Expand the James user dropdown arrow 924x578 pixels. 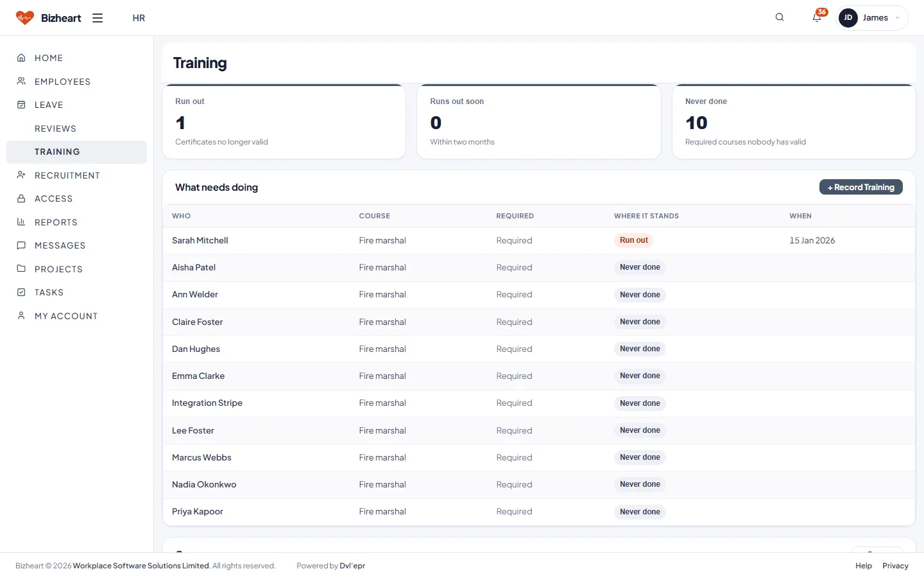[897, 18]
